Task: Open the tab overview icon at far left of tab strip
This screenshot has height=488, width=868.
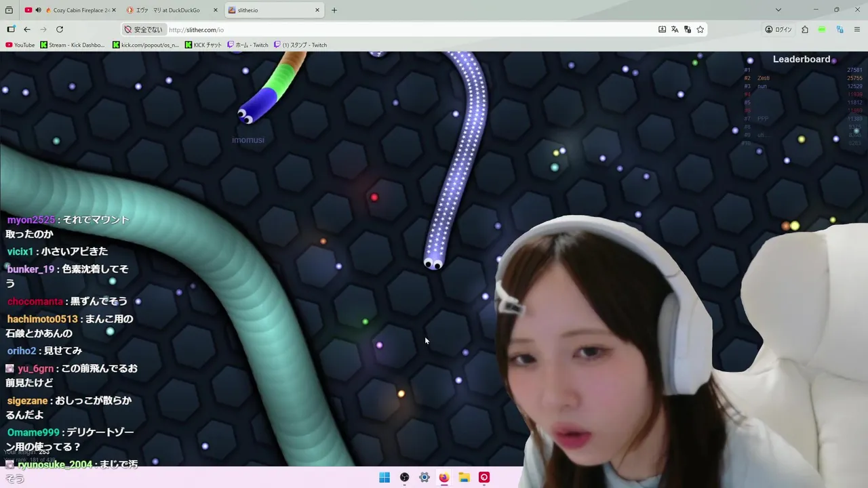Action: [9, 10]
